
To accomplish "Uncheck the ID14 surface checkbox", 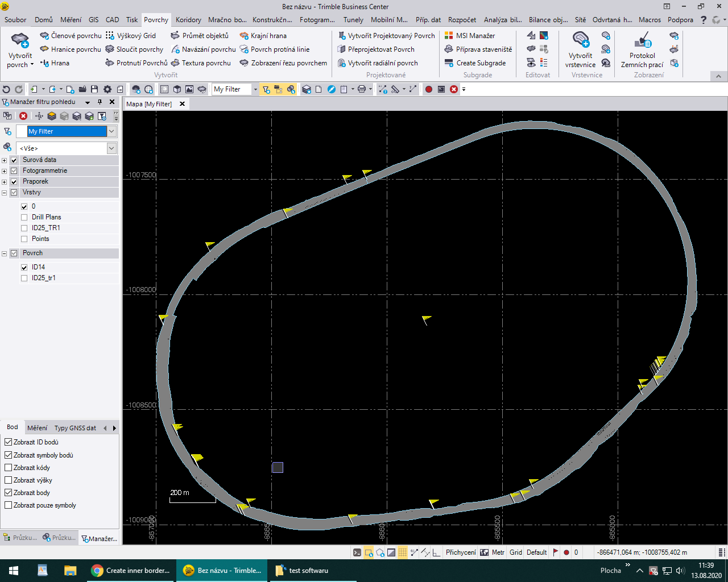I will coord(24,267).
